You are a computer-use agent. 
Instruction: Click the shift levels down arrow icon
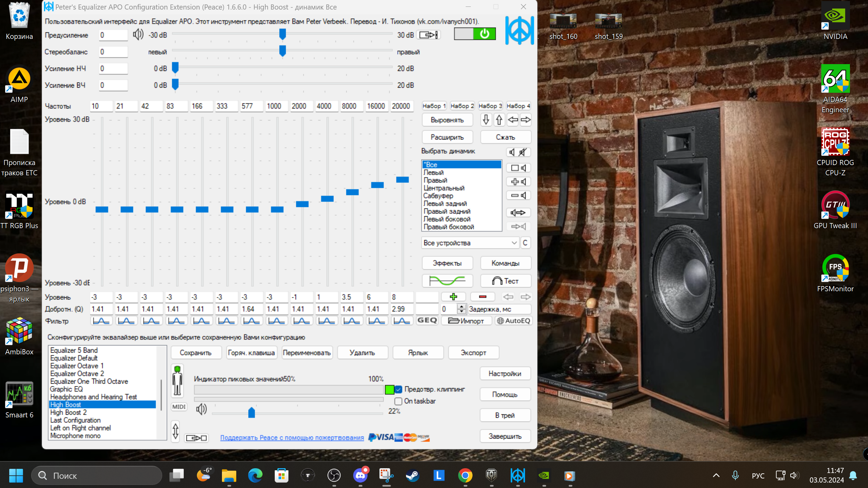point(486,120)
